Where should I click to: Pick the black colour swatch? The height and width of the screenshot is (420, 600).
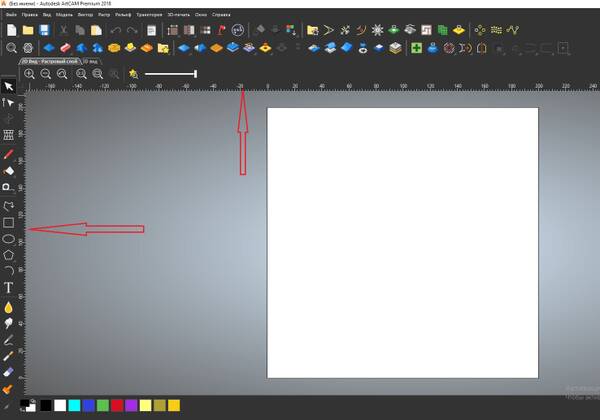pos(46,405)
